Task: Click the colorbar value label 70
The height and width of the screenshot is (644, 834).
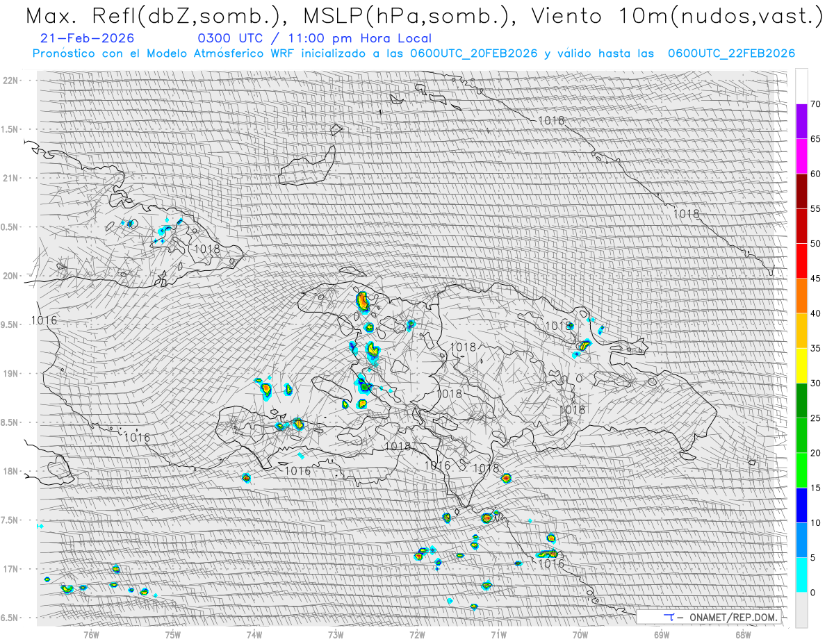Action: point(817,104)
